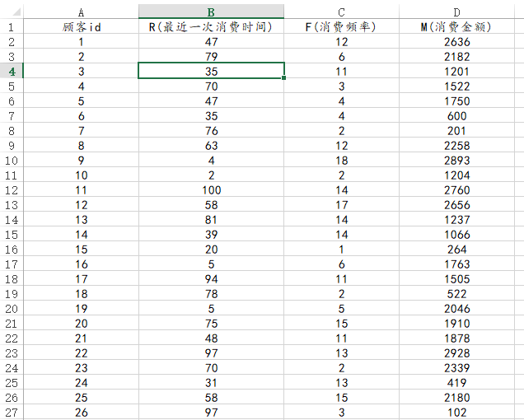Select column D header

[456, 12]
